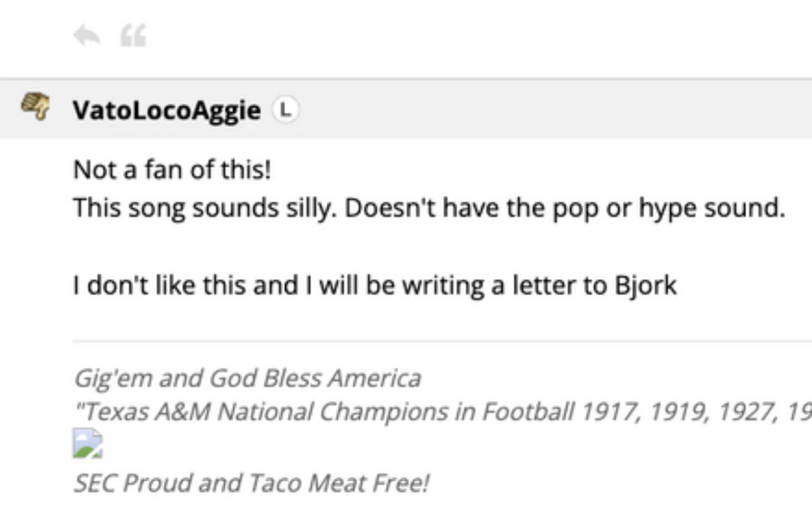Viewport: 812px width, 531px height.
Task: Click "SEC Proud and Taco Meat Free!" line
Action: pyautogui.click(x=251, y=483)
